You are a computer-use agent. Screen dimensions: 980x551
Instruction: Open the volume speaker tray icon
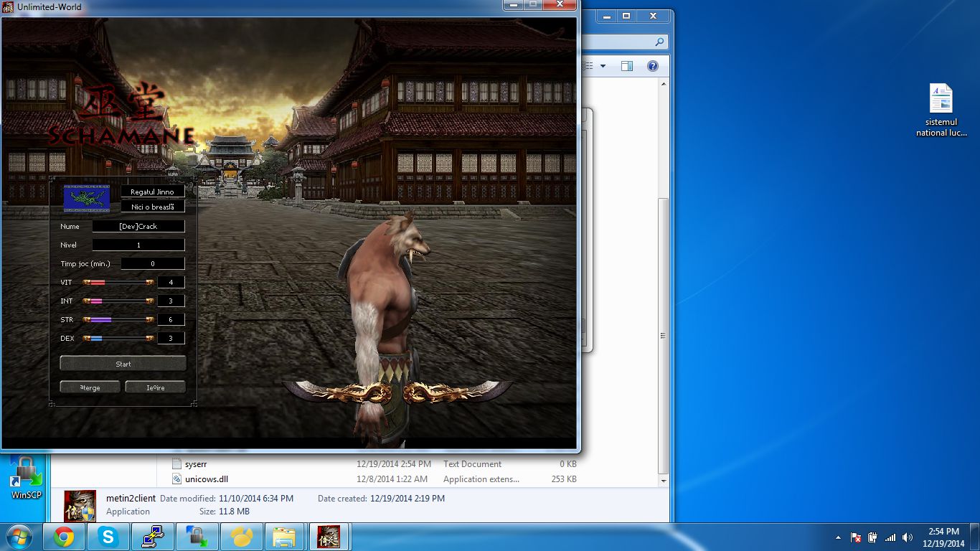(908, 537)
